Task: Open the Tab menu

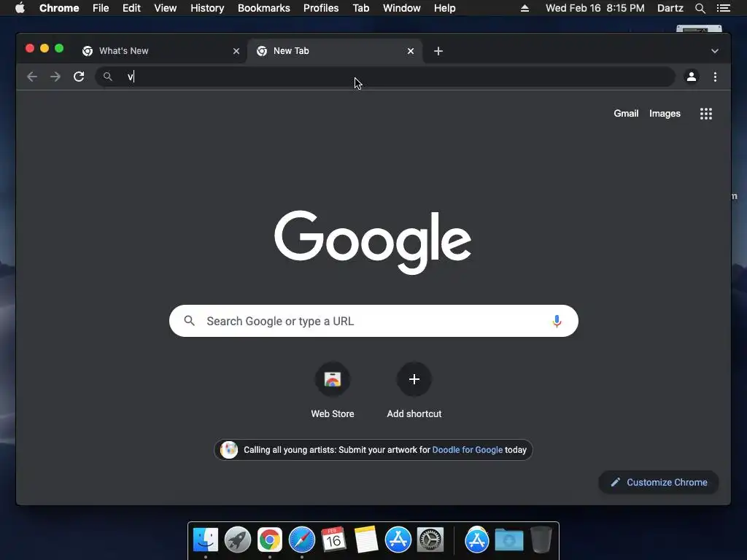Action: (360, 8)
